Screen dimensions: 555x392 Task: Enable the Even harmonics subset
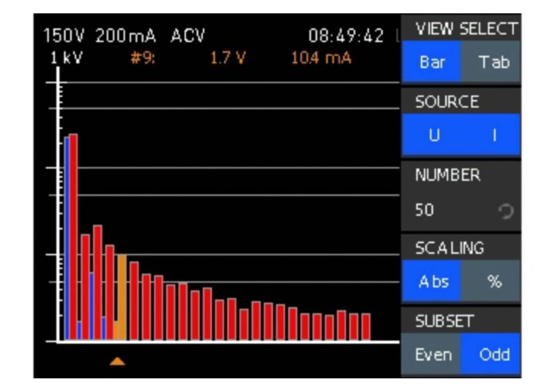pyautogui.click(x=432, y=355)
